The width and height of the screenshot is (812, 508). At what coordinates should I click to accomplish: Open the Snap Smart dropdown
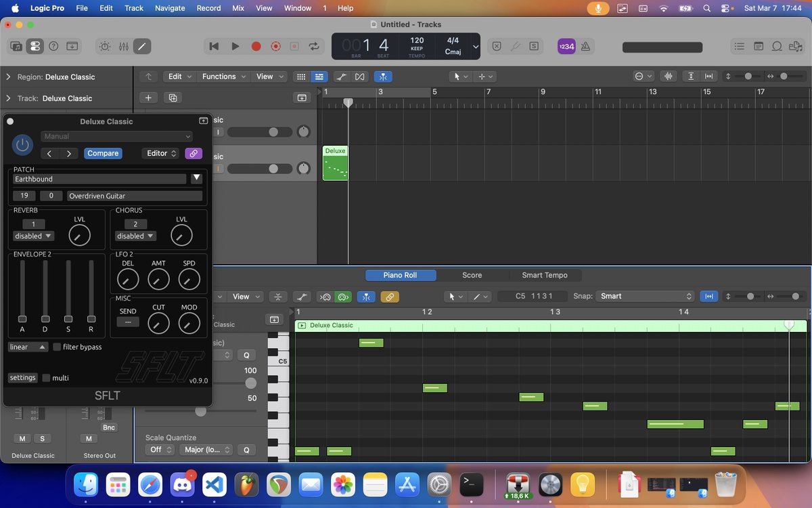[x=645, y=296]
